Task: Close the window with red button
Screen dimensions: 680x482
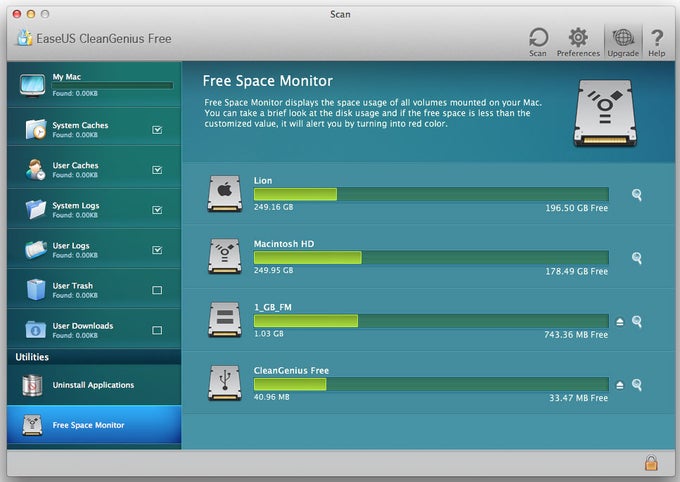Action: 17,14
